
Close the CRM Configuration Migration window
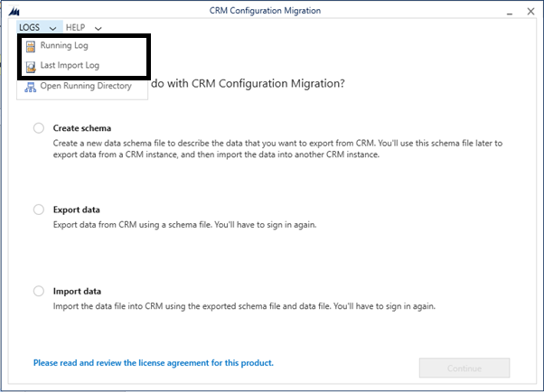(530, 12)
